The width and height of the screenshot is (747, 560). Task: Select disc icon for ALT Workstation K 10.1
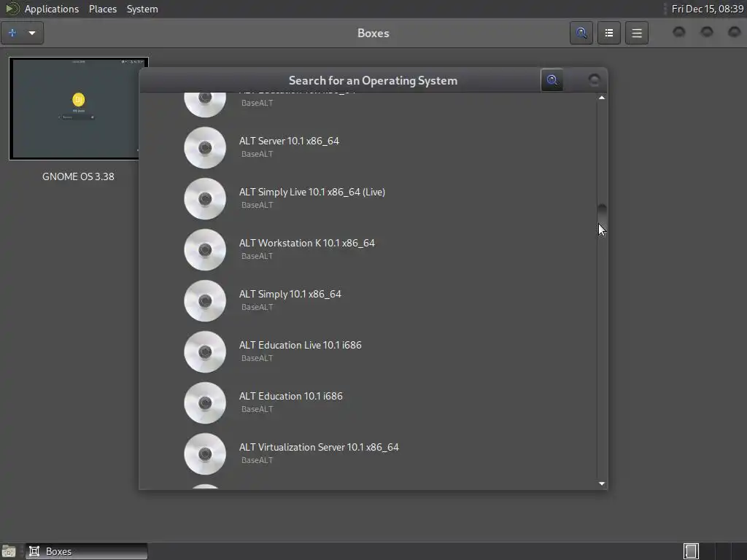click(x=205, y=249)
